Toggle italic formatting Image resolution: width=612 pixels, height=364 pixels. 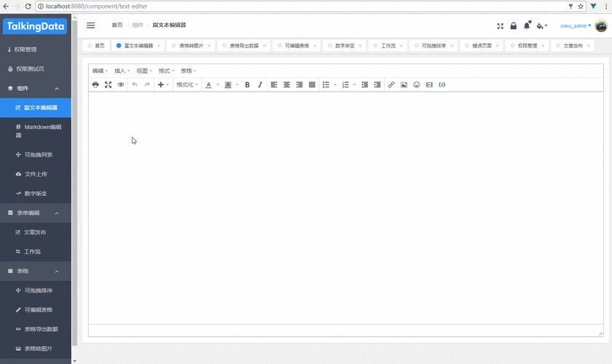coord(260,84)
